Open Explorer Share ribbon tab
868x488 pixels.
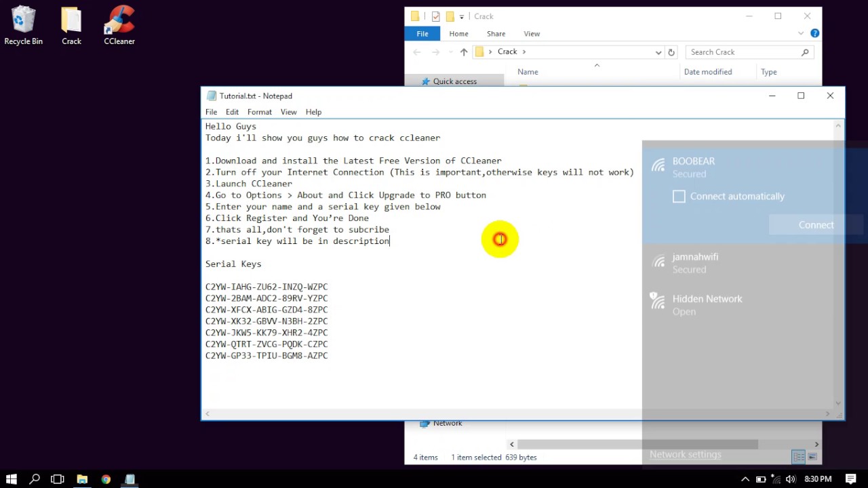(x=496, y=34)
